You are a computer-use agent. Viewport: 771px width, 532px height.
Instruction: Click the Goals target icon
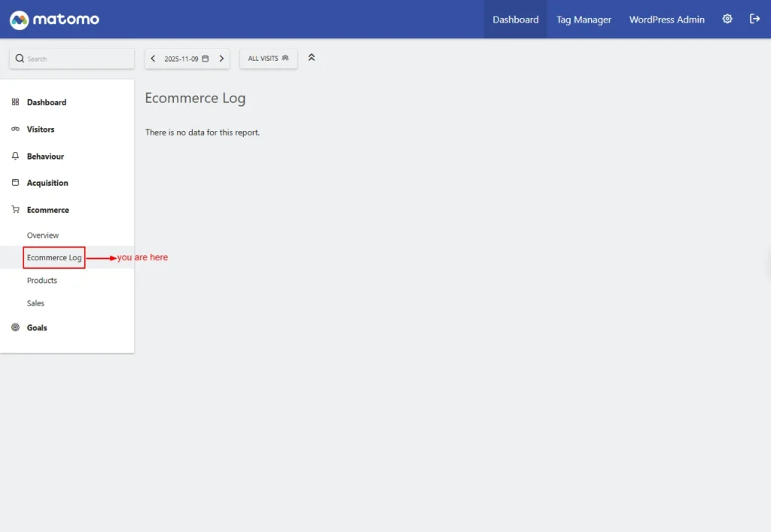tap(16, 327)
